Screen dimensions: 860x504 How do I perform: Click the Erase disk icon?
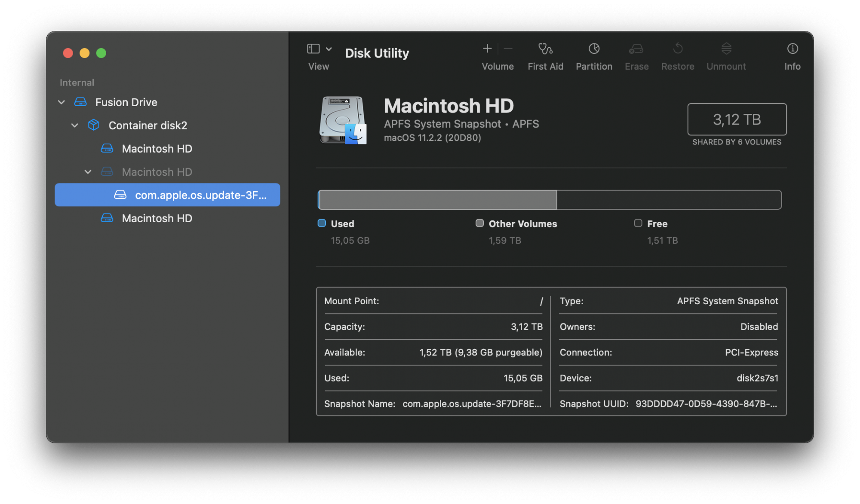(x=636, y=49)
